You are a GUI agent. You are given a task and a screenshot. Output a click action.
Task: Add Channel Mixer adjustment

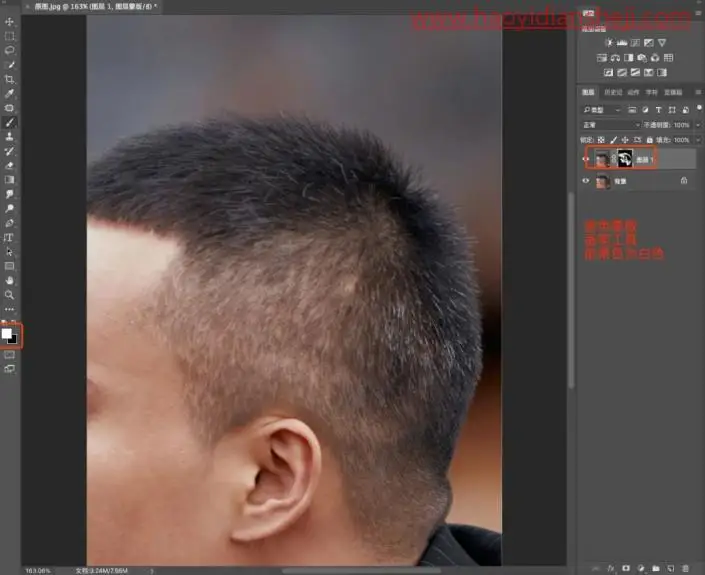click(655, 58)
